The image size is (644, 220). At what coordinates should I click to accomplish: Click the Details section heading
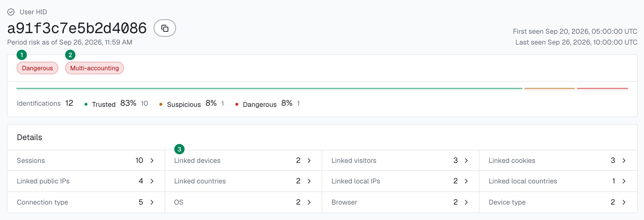pos(29,137)
